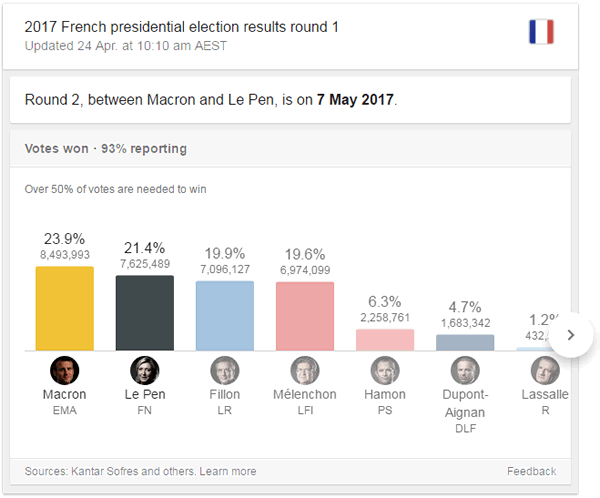This screenshot has height=498, width=600.
Task: Click Dupont-Aignan's 4.7% bar
Action: tap(465, 342)
